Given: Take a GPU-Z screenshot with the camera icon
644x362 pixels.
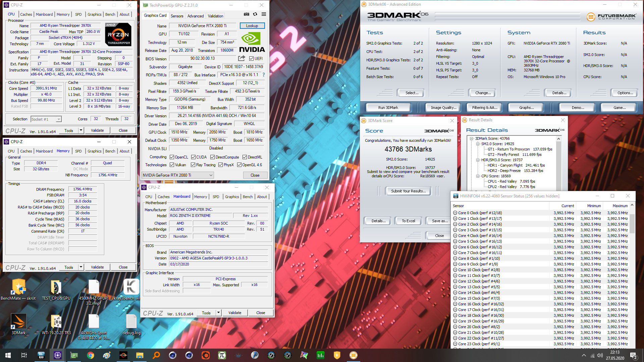Looking at the screenshot, I should point(247,14).
